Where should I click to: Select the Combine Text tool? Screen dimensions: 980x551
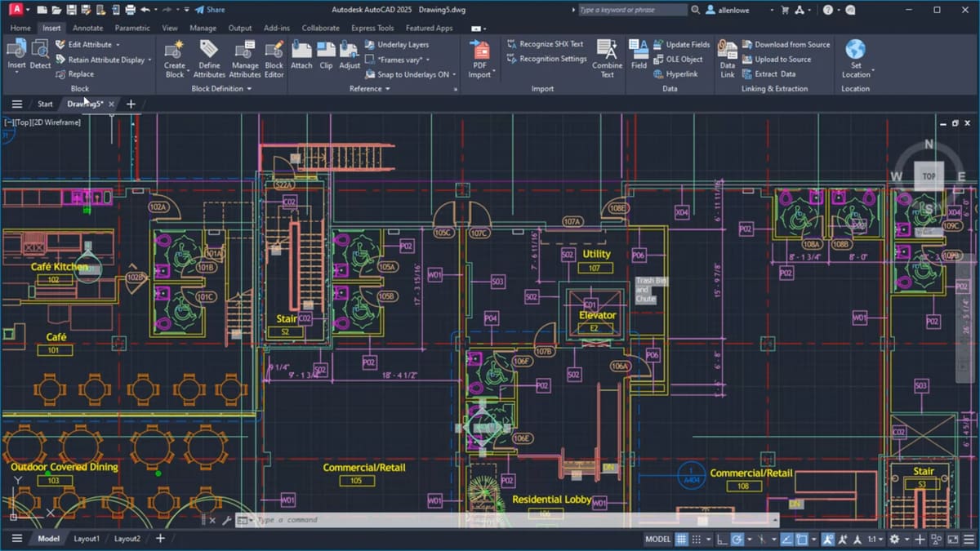(x=607, y=57)
